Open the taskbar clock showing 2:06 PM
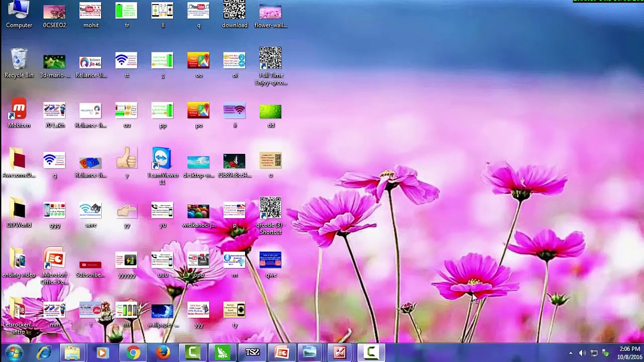This screenshot has height=362, width=644. pyautogui.click(x=629, y=353)
